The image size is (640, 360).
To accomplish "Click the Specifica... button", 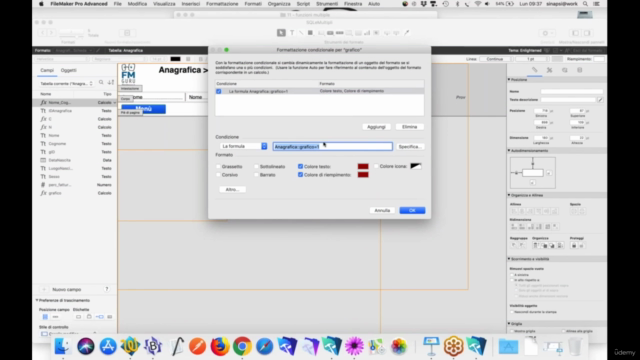I will 409,147.
